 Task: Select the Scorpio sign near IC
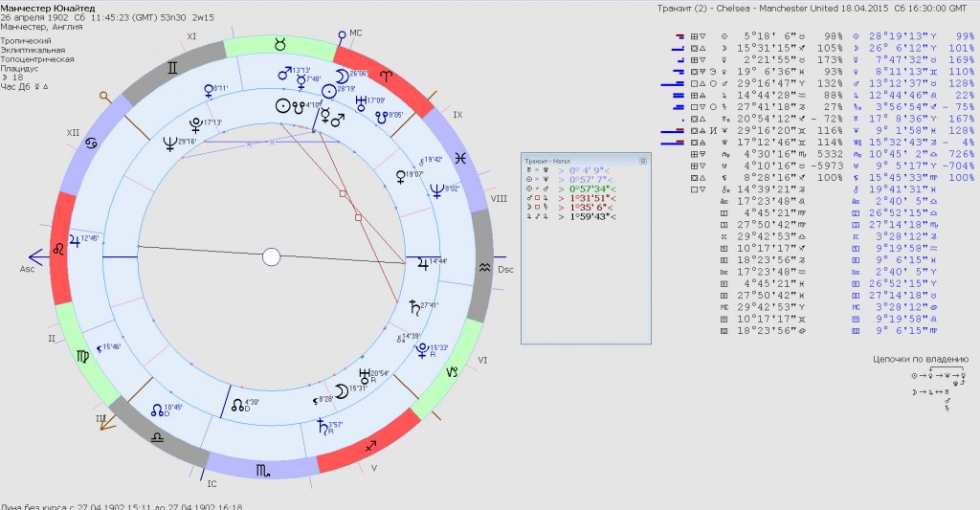263,471
